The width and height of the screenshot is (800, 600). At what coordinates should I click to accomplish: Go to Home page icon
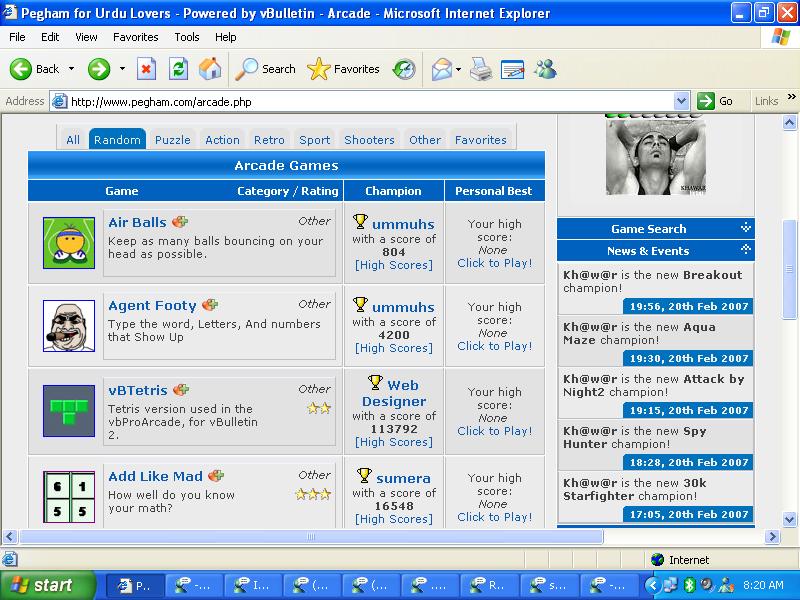point(210,69)
